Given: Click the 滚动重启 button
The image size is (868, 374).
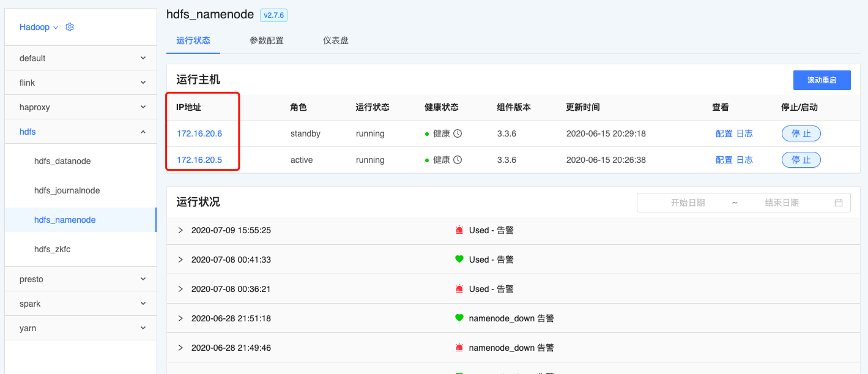Looking at the screenshot, I should tap(822, 80).
